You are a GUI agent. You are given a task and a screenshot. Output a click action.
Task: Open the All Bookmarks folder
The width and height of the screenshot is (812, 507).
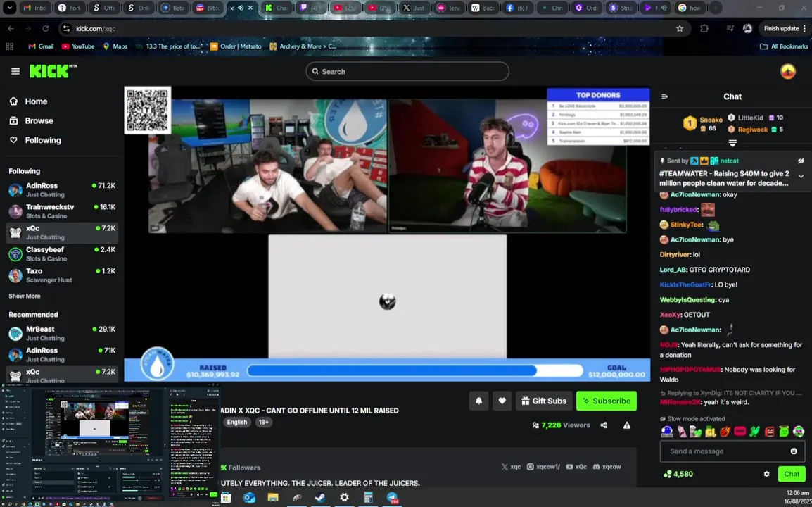(x=784, y=46)
